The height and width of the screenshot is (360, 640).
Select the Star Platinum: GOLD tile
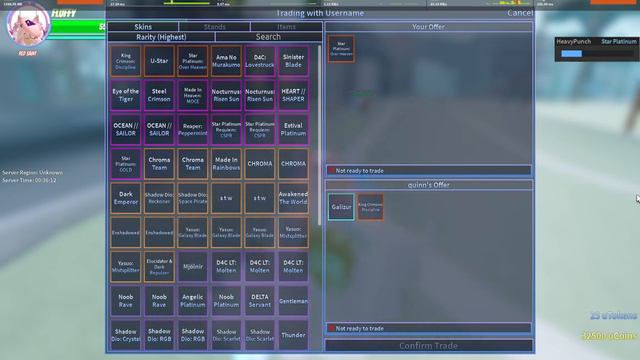[x=125, y=164]
